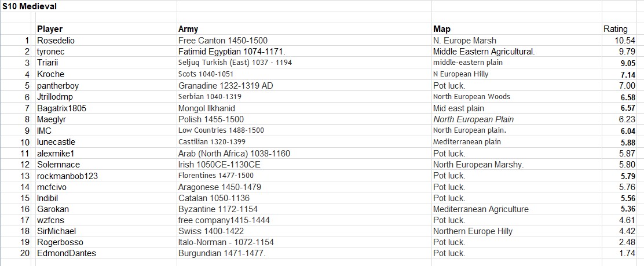Select the Player column header cell
Screen dimensions: 644x266
pyautogui.click(x=50, y=29)
